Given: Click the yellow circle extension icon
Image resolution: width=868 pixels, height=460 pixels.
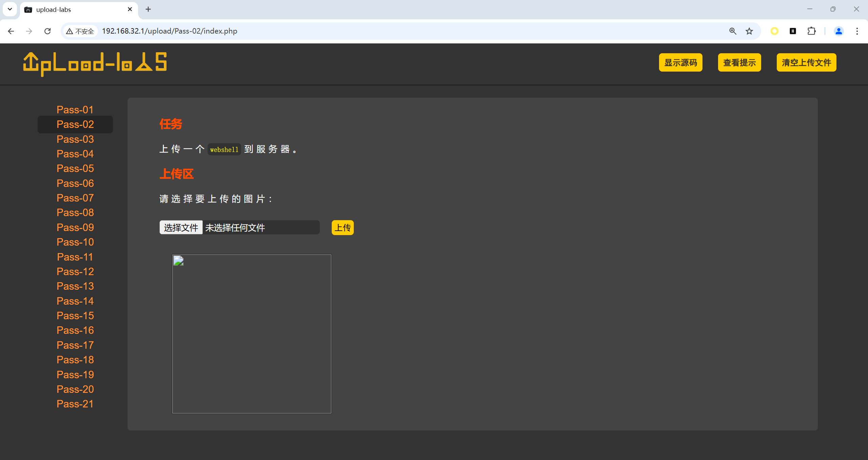Looking at the screenshot, I should (774, 31).
